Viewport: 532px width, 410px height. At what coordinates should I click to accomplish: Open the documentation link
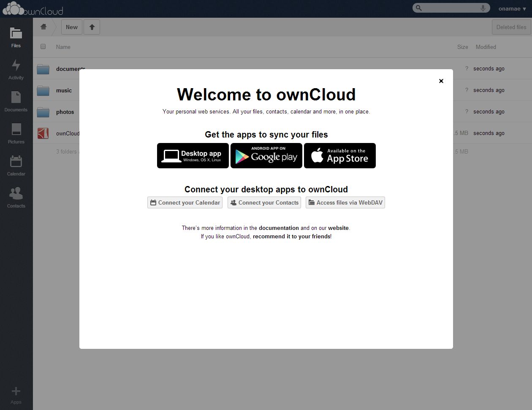pos(279,228)
